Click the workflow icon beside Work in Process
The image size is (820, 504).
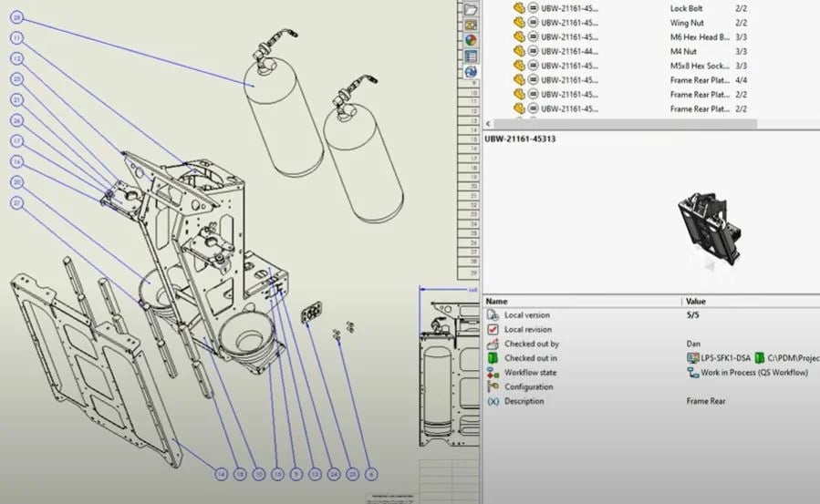(692, 373)
